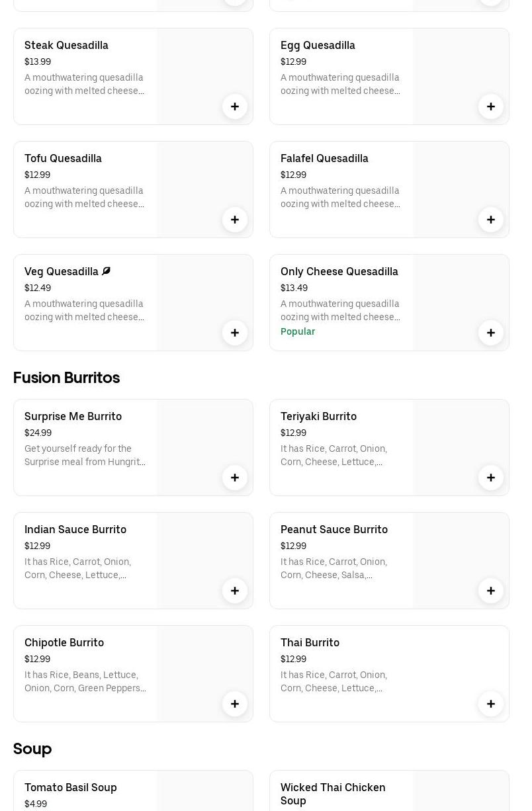Screen dimensions: 532x811
Task: Click the Soup section heading
Action: coord(32,749)
